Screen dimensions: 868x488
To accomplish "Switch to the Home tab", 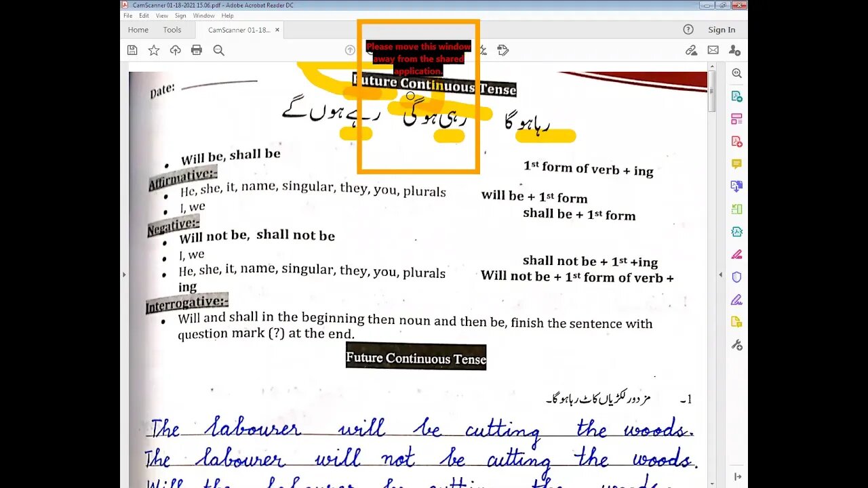I will [x=138, y=30].
